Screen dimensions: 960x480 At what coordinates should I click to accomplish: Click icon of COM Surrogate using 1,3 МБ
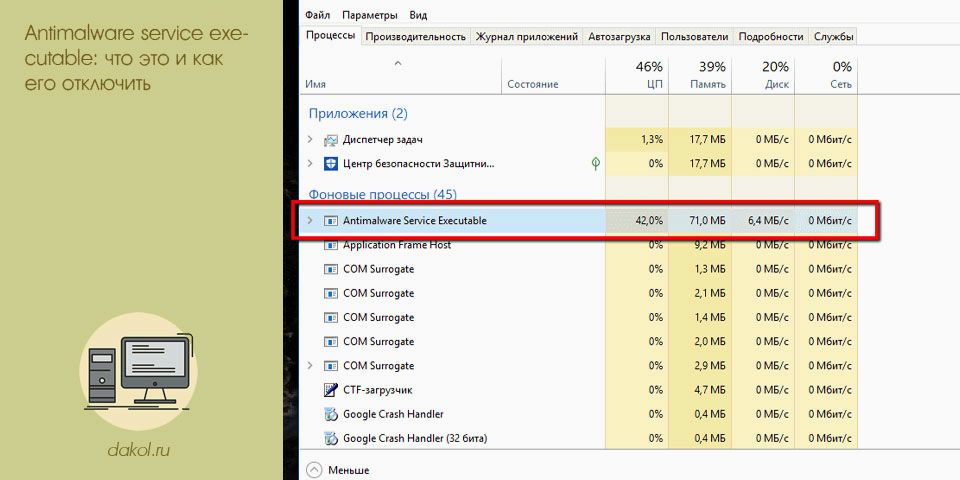tap(331, 269)
